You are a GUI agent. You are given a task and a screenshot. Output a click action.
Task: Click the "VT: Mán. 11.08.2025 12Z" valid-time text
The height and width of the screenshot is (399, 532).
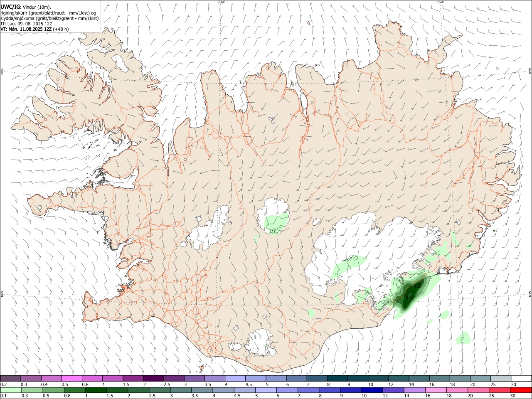click(26, 29)
